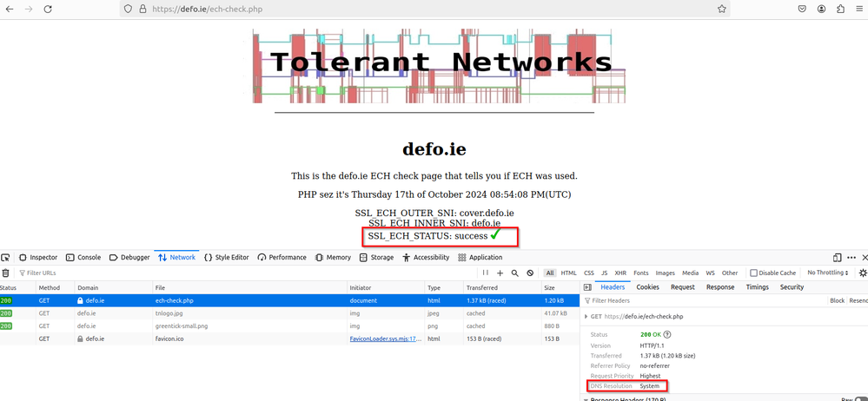
Task: Switch to Accessibility tab
Action: pyautogui.click(x=426, y=258)
